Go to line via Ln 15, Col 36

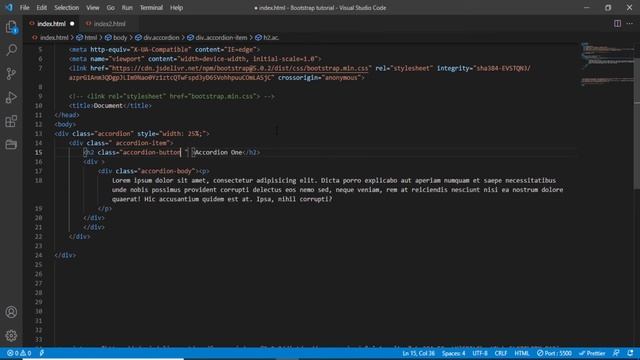click(x=418, y=353)
